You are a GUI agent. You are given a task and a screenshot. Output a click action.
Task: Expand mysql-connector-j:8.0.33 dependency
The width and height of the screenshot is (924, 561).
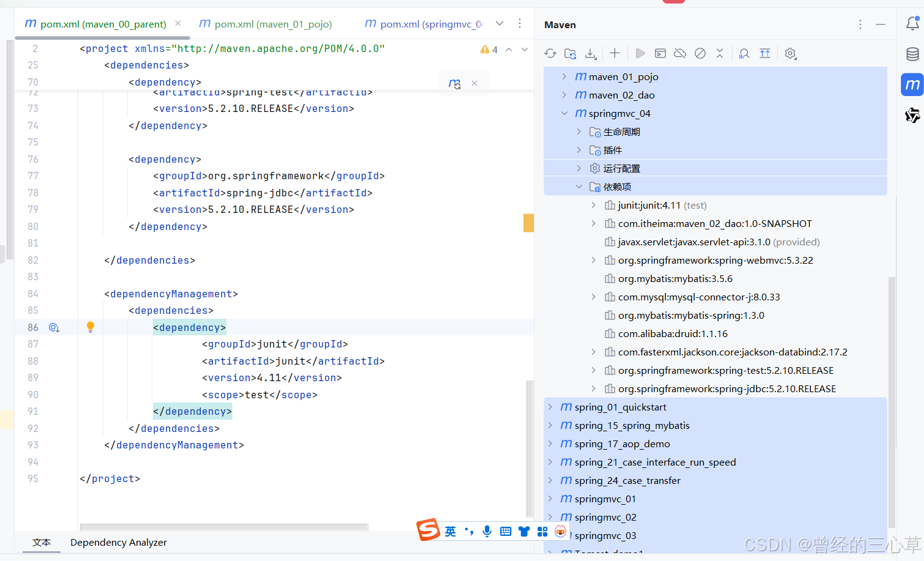coord(593,297)
